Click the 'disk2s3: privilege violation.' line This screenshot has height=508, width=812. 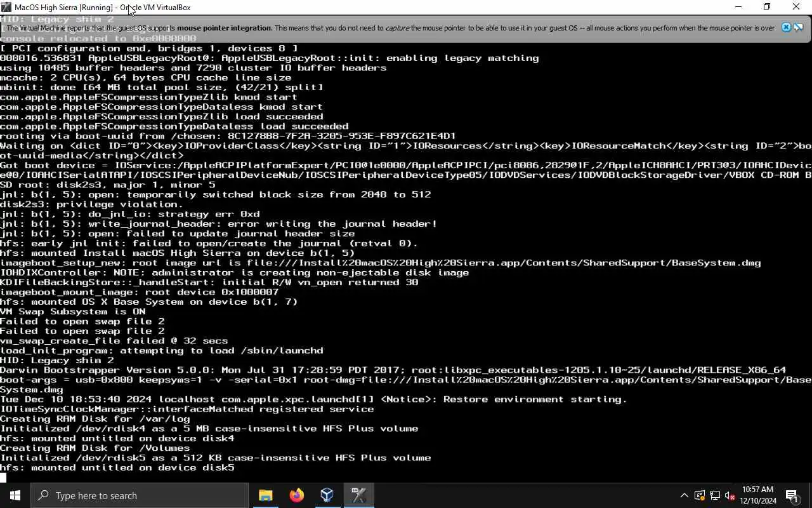click(x=91, y=204)
